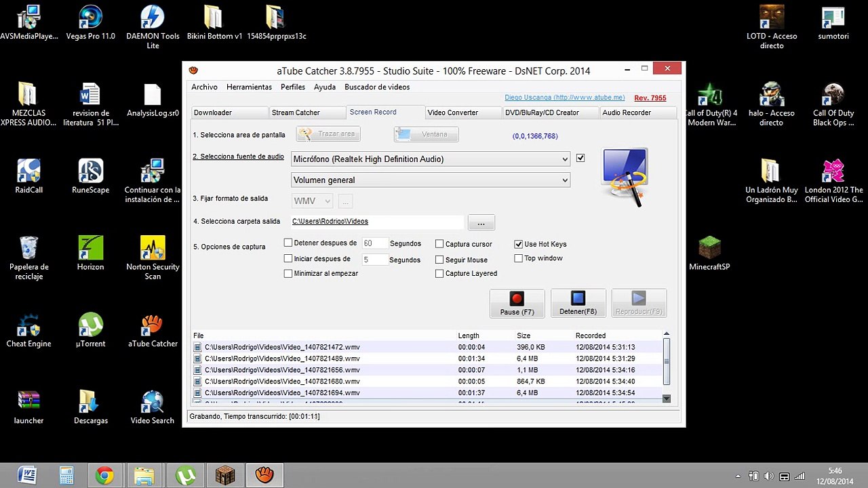The image size is (868, 488).
Task: Enable the Capture Layered checkbox
Action: [x=439, y=273]
